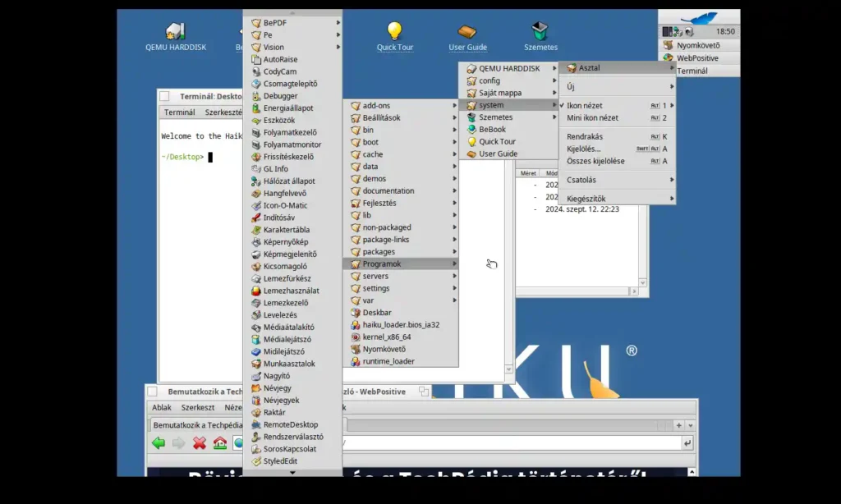Toggle Ikon nézet view option
Screen dimensions: 841x504
pyautogui.click(x=617, y=106)
